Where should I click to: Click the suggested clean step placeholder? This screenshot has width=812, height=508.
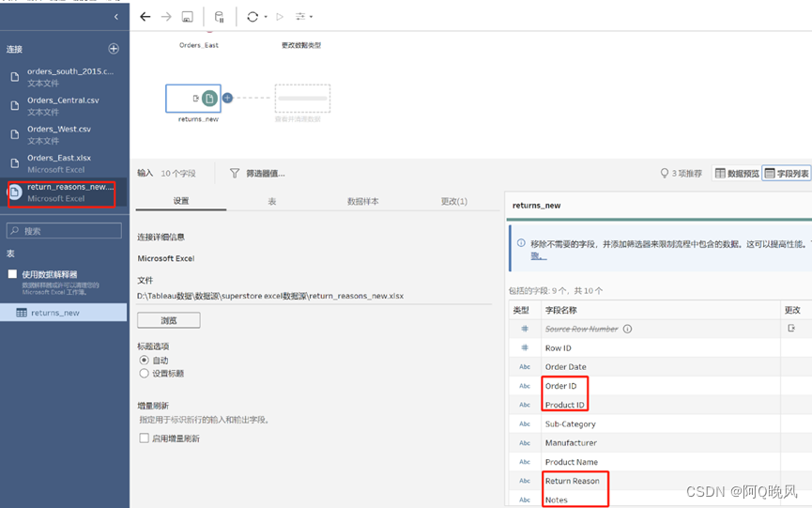point(302,99)
